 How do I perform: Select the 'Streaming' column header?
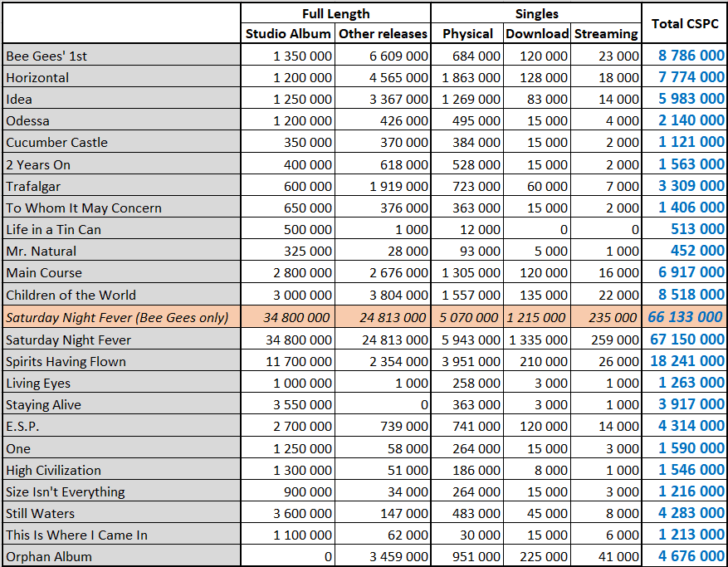[x=606, y=33]
